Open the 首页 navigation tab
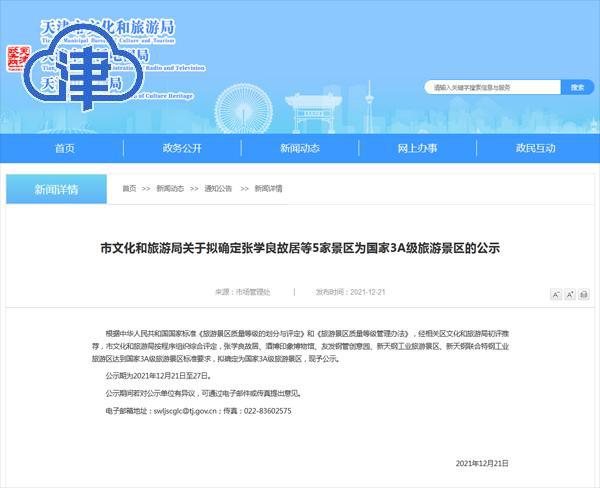The height and width of the screenshot is (488, 600). click(64, 148)
